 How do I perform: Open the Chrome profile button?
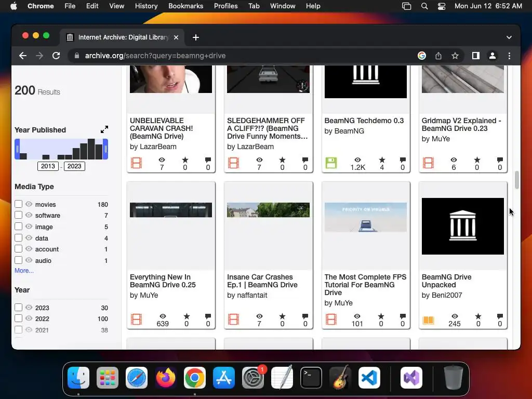point(493,56)
